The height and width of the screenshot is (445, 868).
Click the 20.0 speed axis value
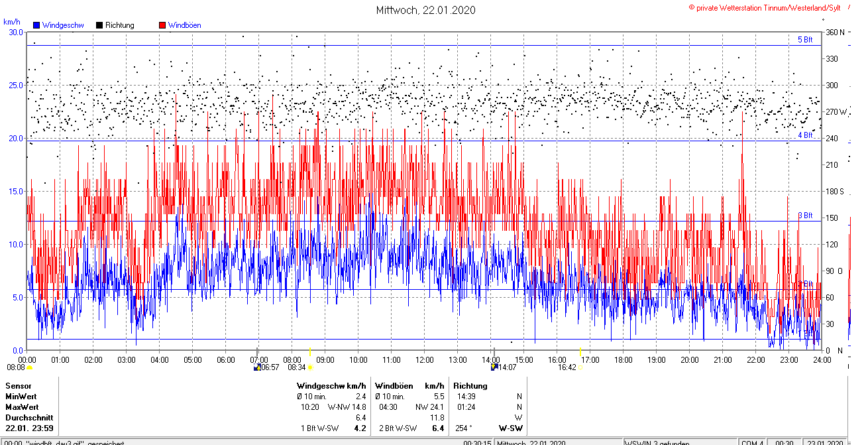pos(16,138)
